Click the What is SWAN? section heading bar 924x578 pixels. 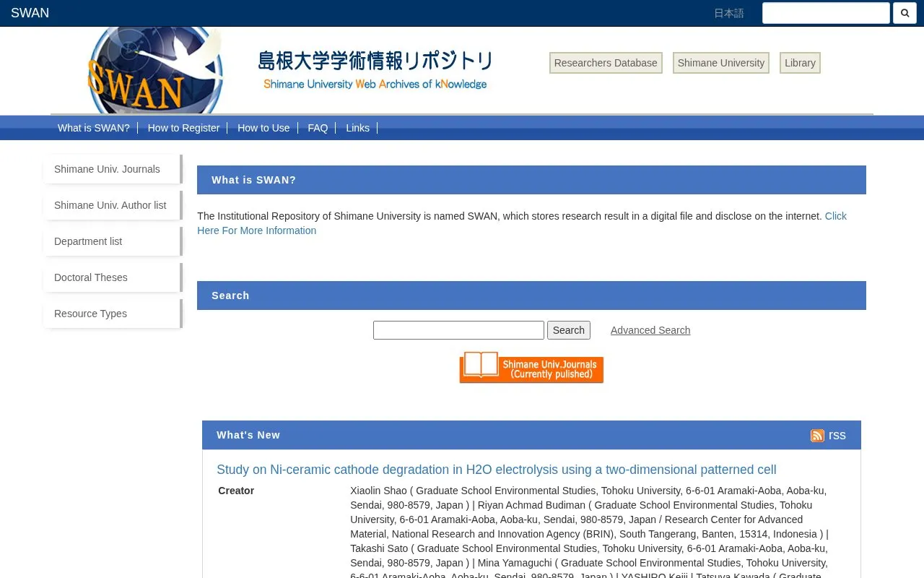point(531,180)
